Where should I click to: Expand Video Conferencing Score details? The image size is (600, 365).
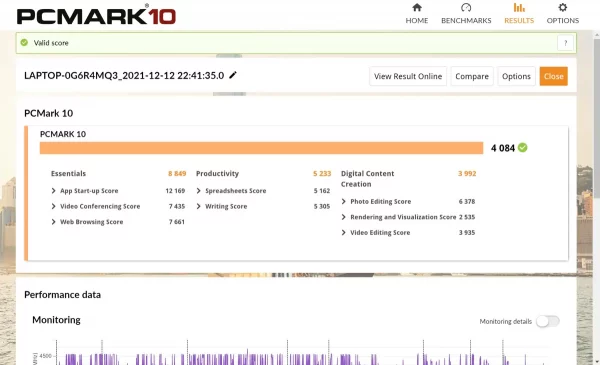coord(53,206)
